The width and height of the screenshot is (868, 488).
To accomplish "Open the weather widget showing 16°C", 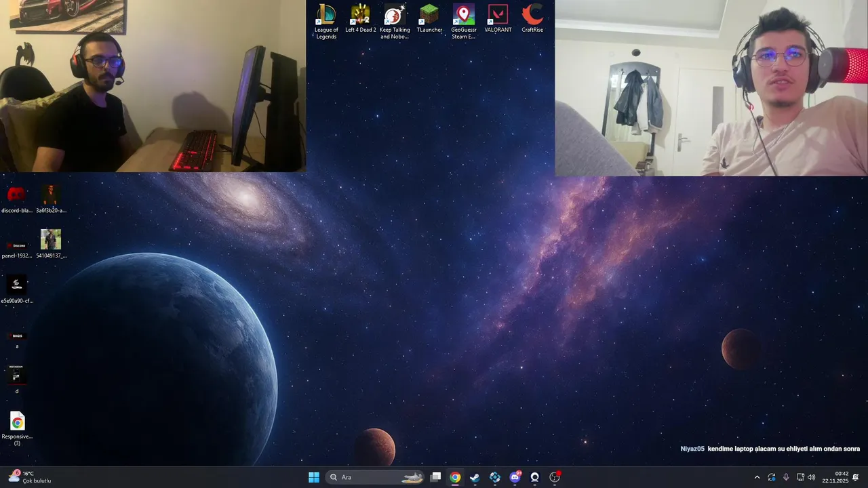I will (x=31, y=477).
